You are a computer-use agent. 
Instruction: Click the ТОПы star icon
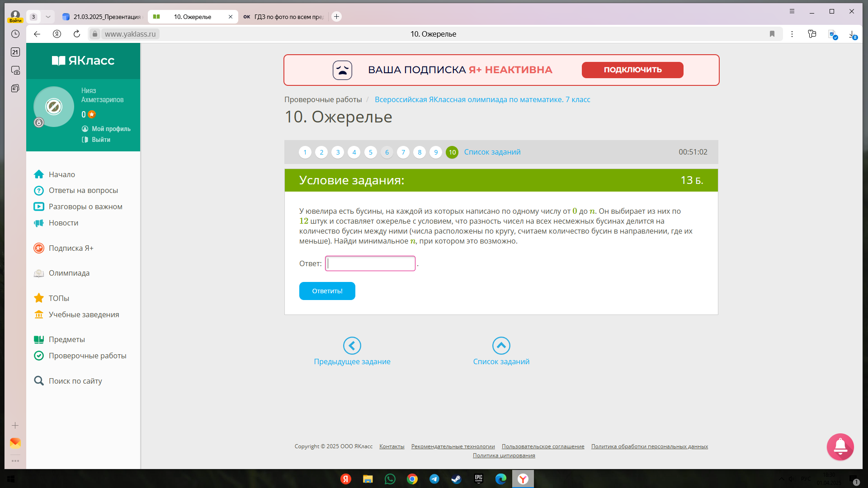pyautogui.click(x=39, y=298)
